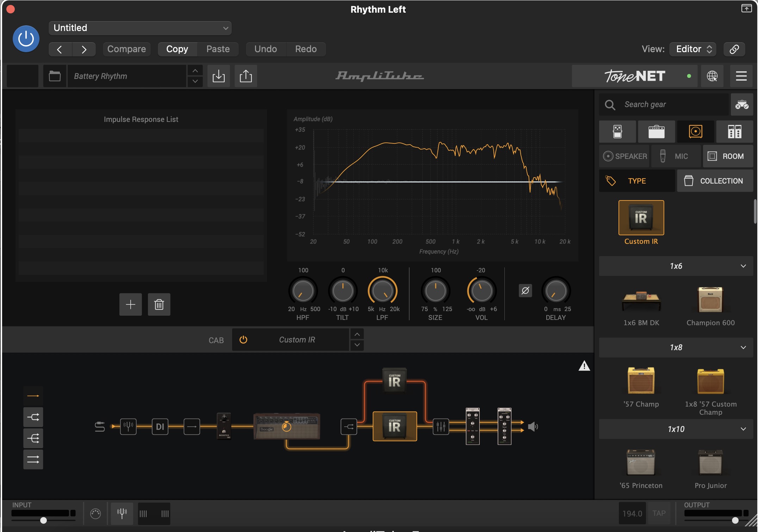758x532 pixels.
Task: Go to previous preset with left arrow
Action: tap(60, 49)
